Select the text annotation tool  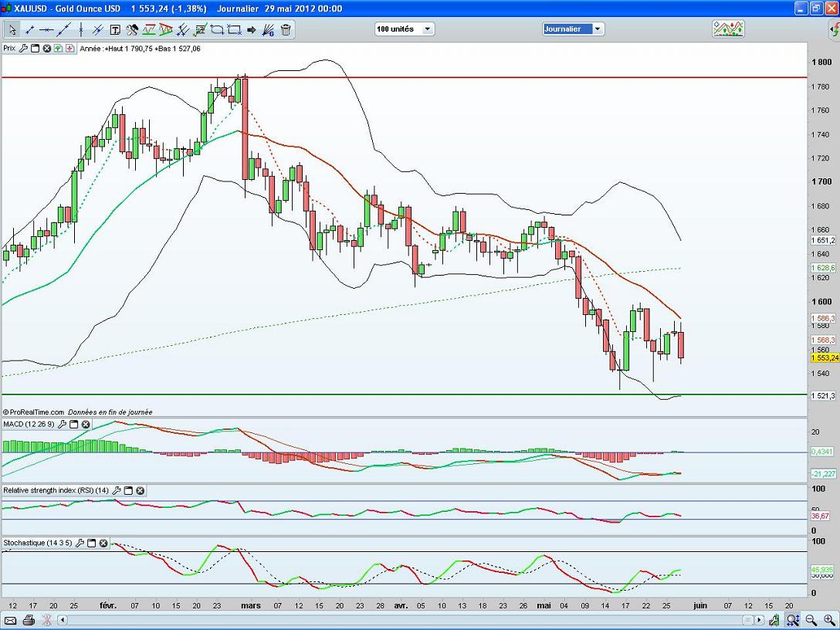click(115, 30)
